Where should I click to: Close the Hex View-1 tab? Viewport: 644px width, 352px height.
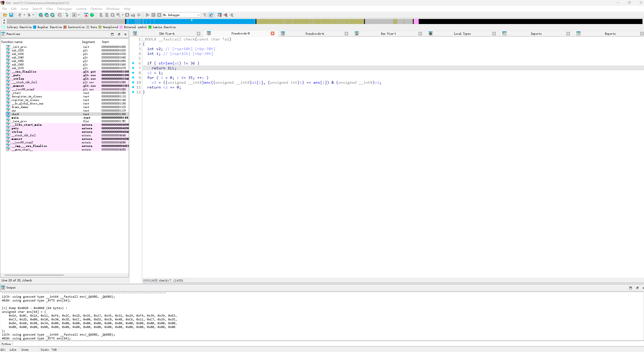420,34
